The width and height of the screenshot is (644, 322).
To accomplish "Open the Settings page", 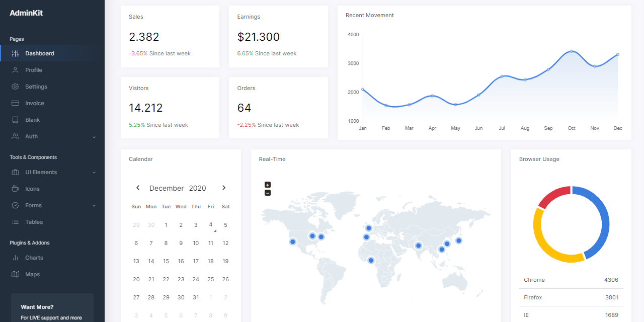I will (52, 87).
